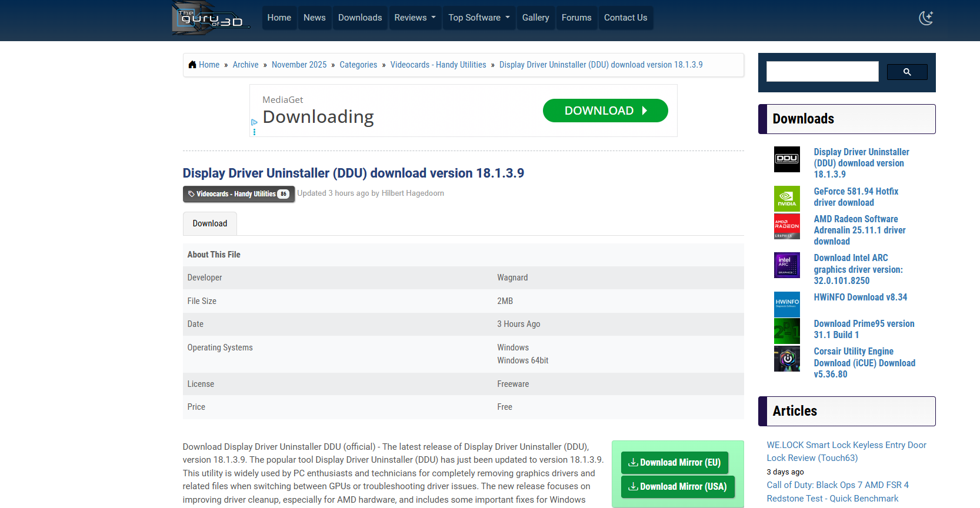The image size is (980, 508).
Task: Open the AMD Radeon thumbnail icon
Action: tap(787, 226)
